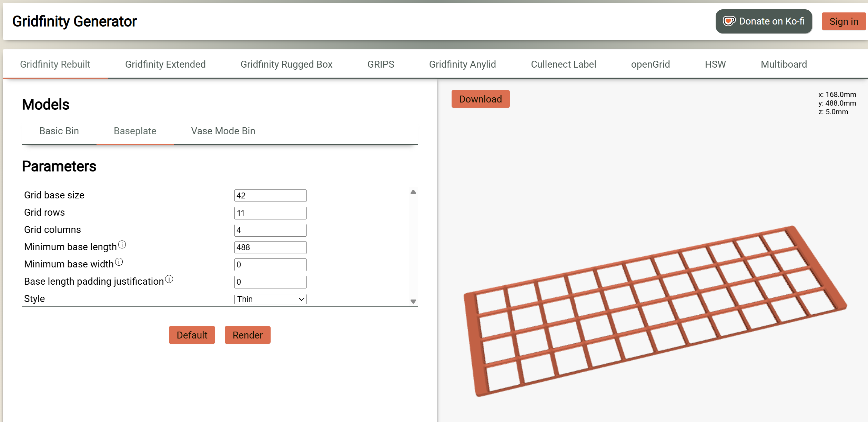Switch to the Gridfinity Extended tab

pyautogui.click(x=165, y=64)
